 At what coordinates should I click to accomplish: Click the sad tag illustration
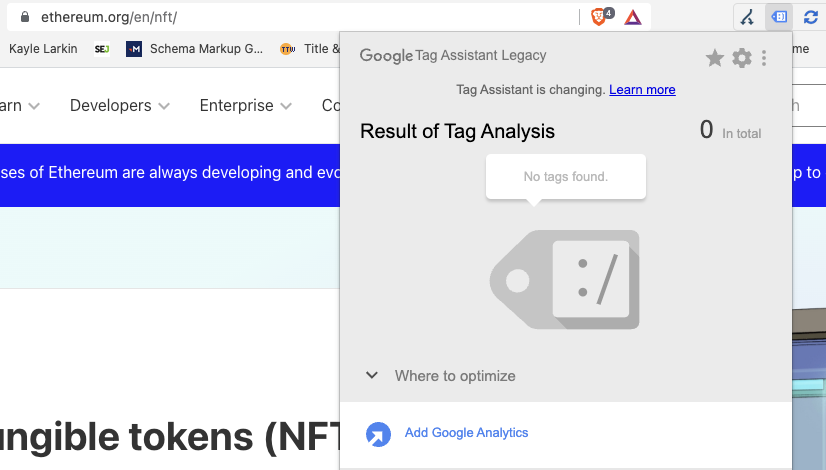(565, 280)
